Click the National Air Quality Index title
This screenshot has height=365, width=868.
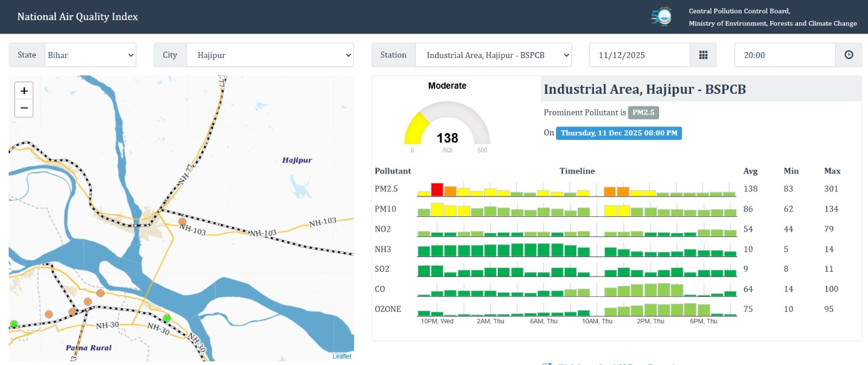point(78,17)
